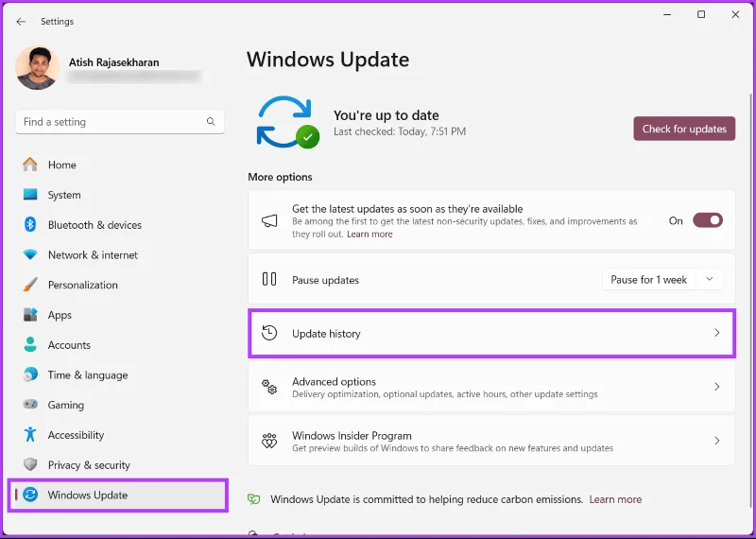
Task: Open Advanced options title text
Action: pyautogui.click(x=334, y=382)
